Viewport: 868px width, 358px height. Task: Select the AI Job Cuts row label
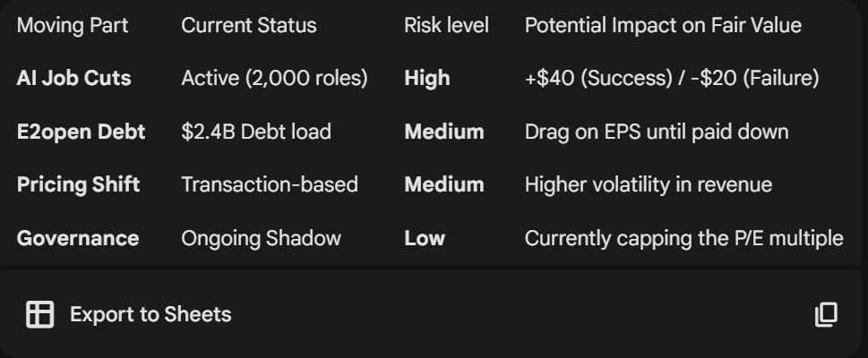pyautogui.click(x=73, y=79)
